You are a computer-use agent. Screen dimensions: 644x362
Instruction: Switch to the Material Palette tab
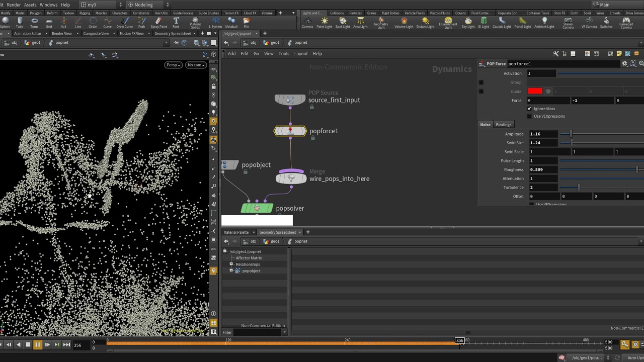(x=236, y=232)
